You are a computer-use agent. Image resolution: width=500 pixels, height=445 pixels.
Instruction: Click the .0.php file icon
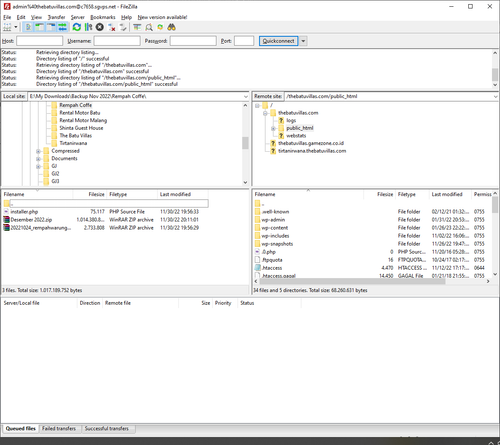point(257,252)
